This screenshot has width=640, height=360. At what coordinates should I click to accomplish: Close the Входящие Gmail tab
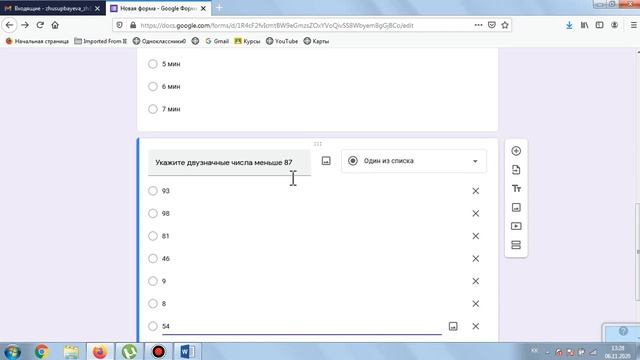(x=97, y=8)
